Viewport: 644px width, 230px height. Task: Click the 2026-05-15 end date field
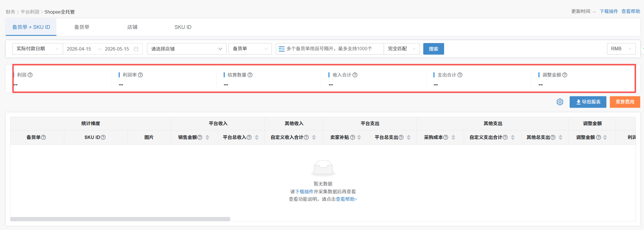click(117, 49)
